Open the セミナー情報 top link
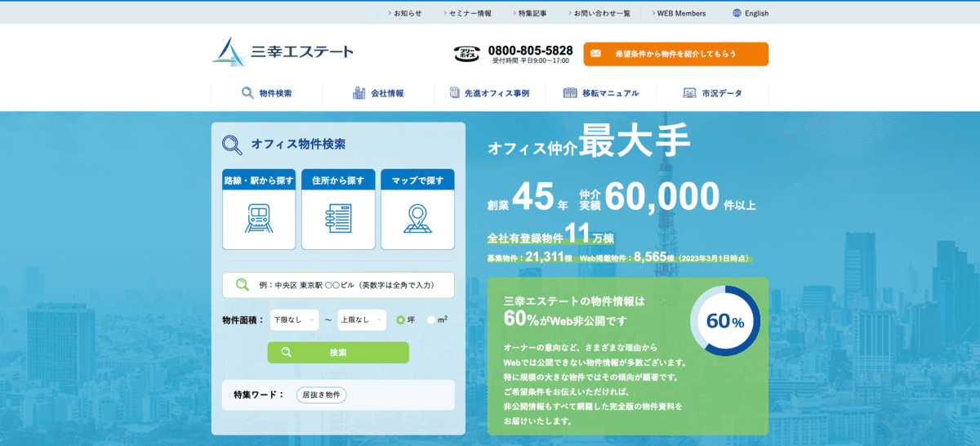 pyautogui.click(x=470, y=13)
